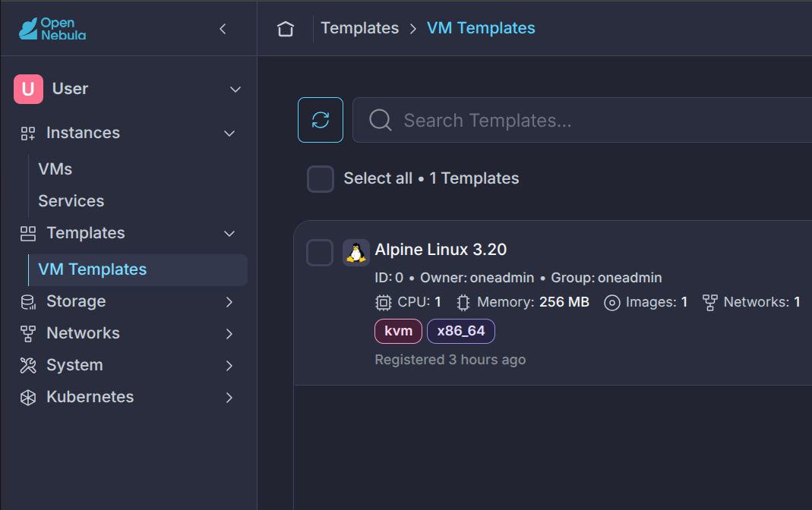Click the Networks icon in template card
Screen dimensions: 812x510
pos(710,303)
